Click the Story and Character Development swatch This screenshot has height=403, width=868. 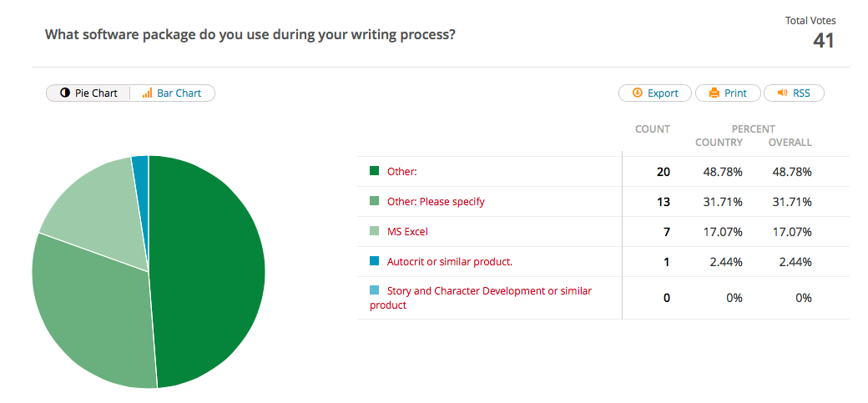point(375,290)
